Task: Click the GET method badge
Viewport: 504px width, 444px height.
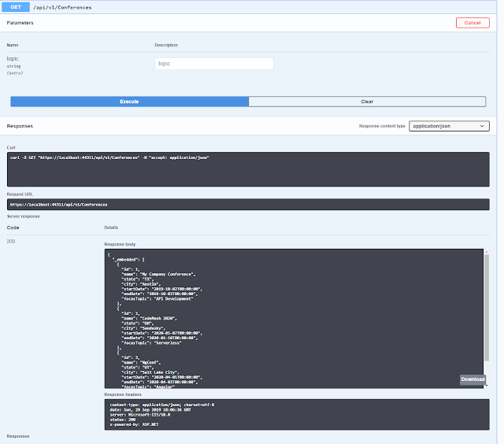Action: [16, 7]
